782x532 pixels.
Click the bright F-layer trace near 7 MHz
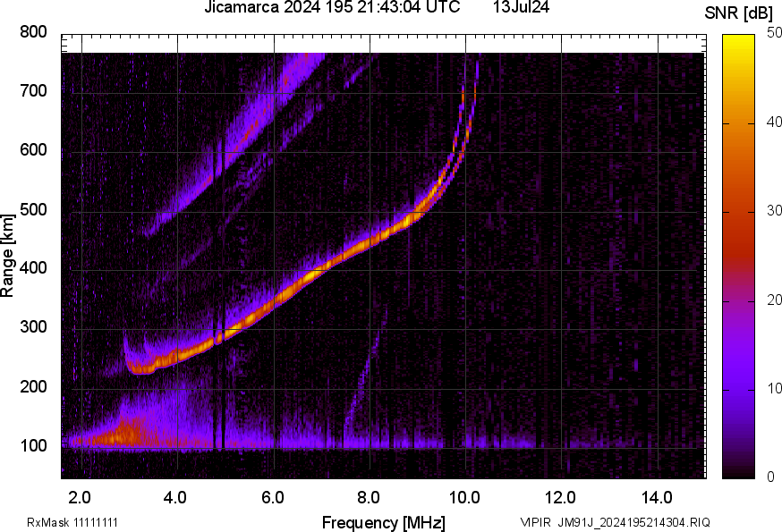point(319,271)
